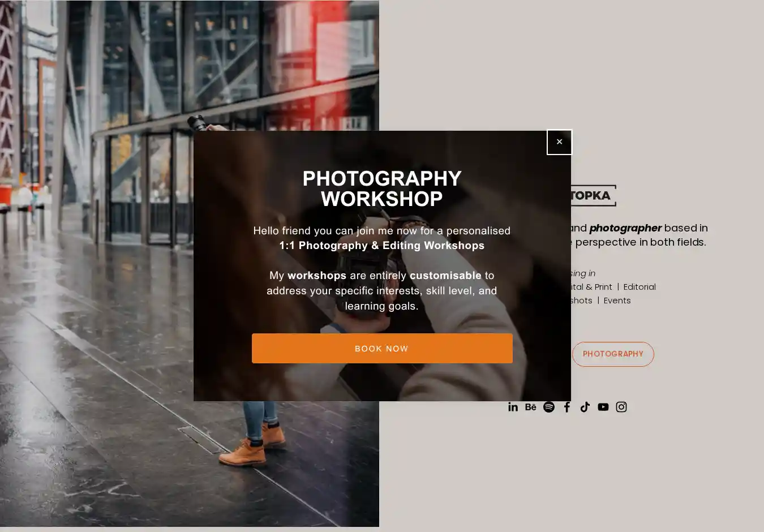The width and height of the screenshot is (764, 532).
Task: Open the LinkedIn profile icon
Action: 513,407
